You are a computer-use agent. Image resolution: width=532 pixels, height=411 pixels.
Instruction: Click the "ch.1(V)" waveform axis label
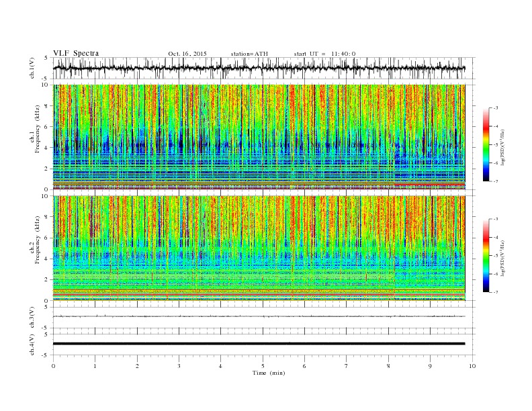tap(33, 68)
